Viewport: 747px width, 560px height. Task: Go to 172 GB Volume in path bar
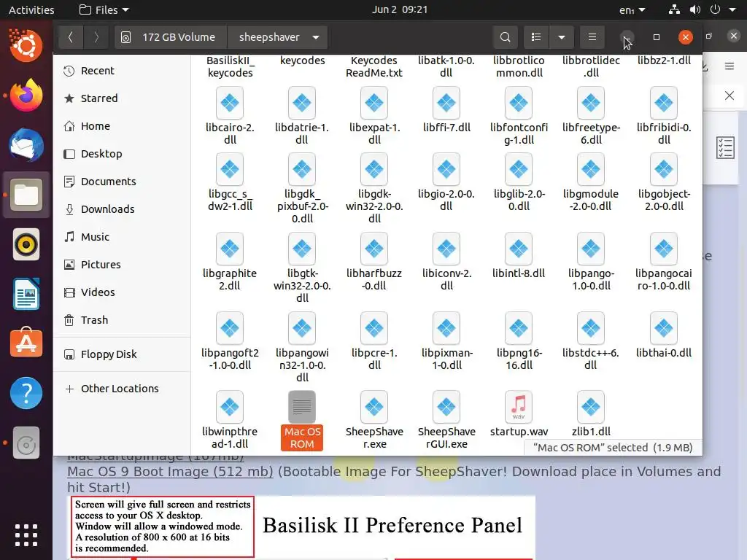tap(171, 37)
